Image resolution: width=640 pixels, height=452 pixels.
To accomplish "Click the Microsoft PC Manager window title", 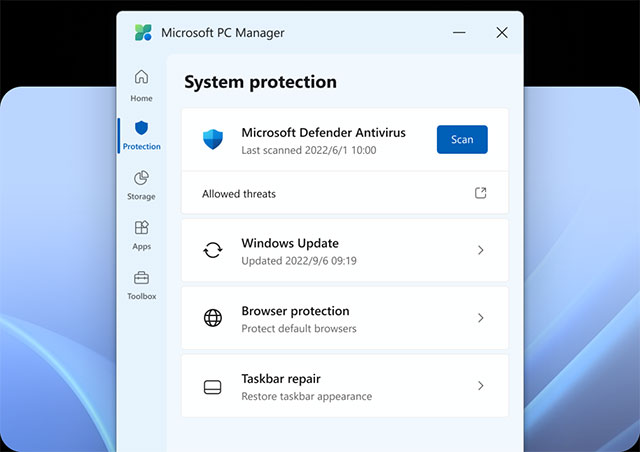I will coord(222,33).
